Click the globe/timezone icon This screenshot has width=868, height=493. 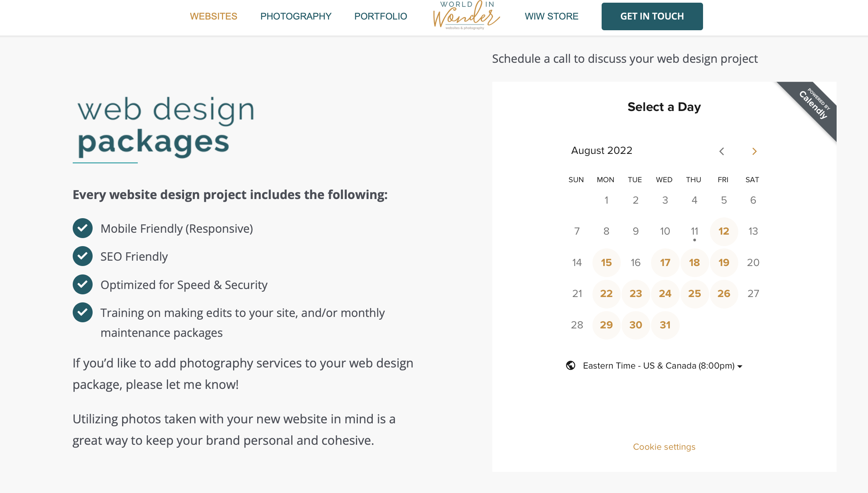[x=571, y=366]
